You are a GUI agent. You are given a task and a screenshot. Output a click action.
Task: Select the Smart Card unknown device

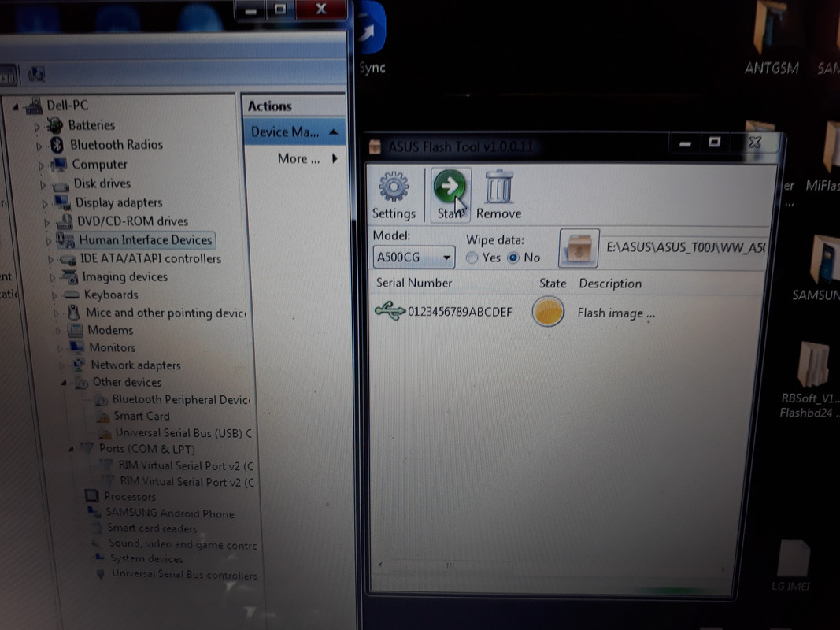point(142,416)
